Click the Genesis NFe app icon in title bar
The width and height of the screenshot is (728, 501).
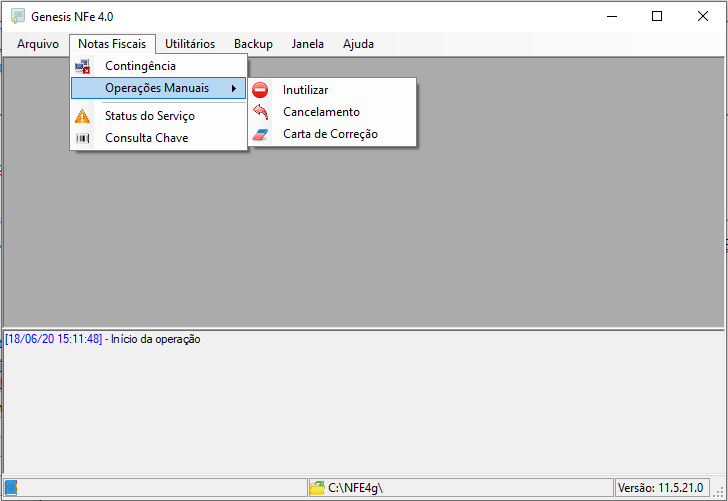click(x=17, y=16)
